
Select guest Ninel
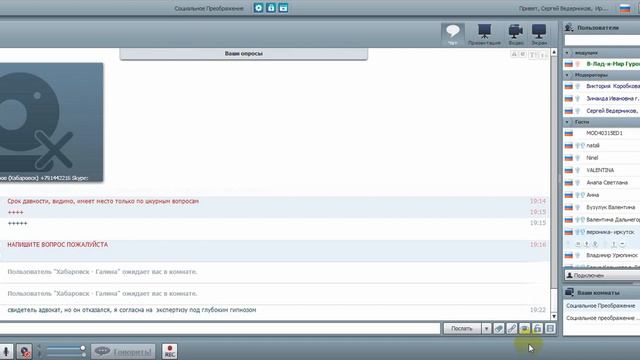[592, 158]
